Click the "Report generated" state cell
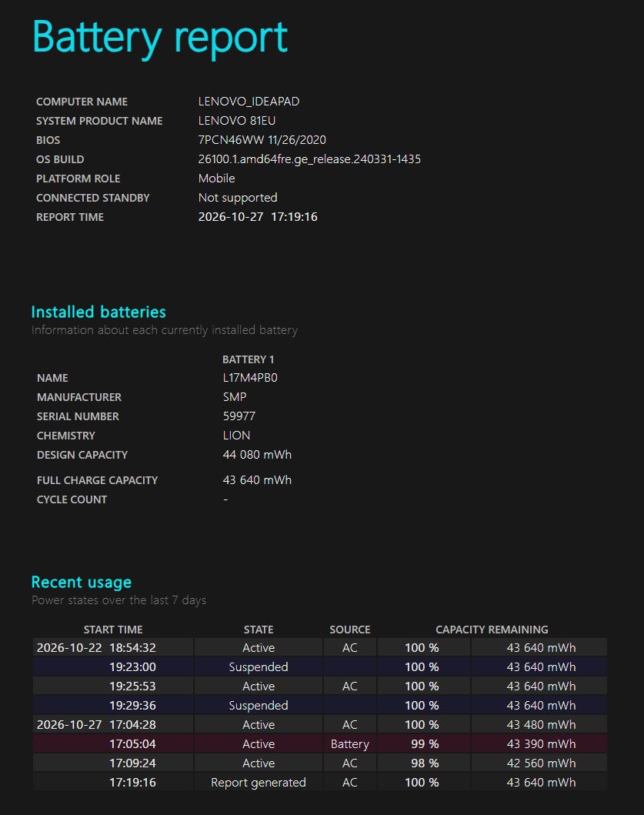644x815 pixels. pos(259,782)
